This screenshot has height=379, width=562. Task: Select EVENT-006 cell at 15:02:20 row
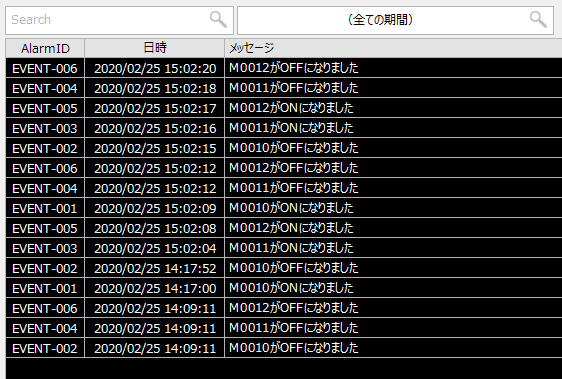(45, 68)
